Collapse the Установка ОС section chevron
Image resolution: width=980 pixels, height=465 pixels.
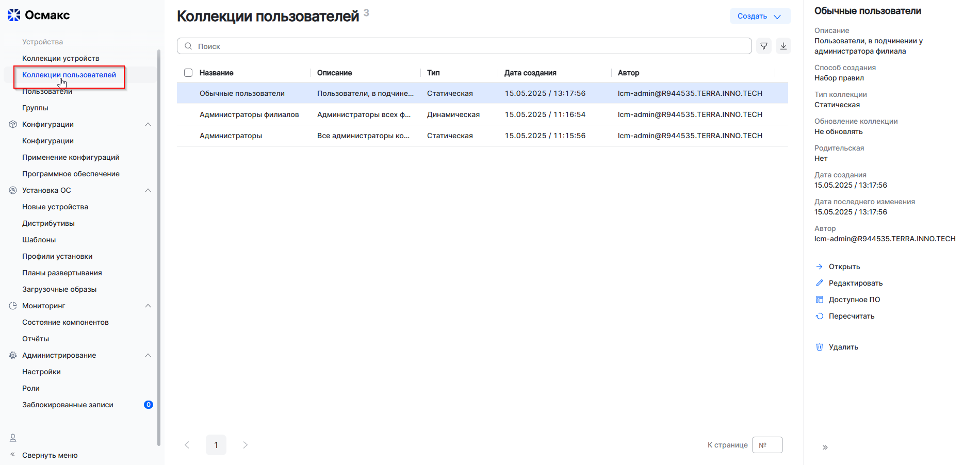(149, 190)
